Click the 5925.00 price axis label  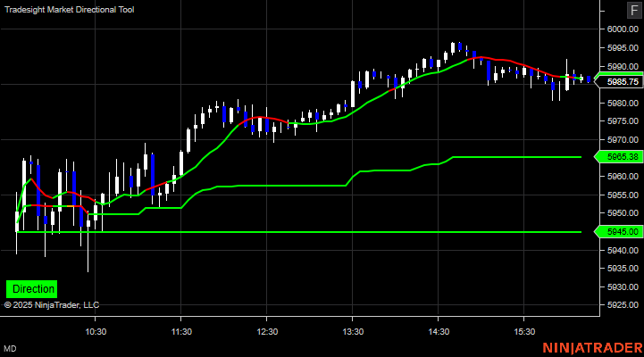pos(623,305)
